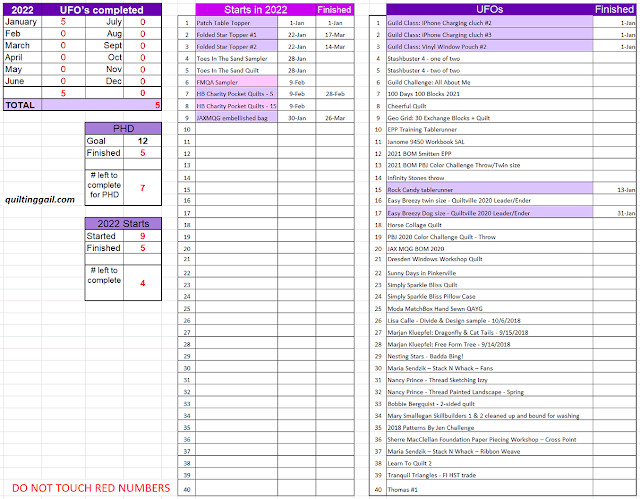Click the "Folded Star Topper #2" cell
This screenshot has height=499, width=640.
(236, 47)
